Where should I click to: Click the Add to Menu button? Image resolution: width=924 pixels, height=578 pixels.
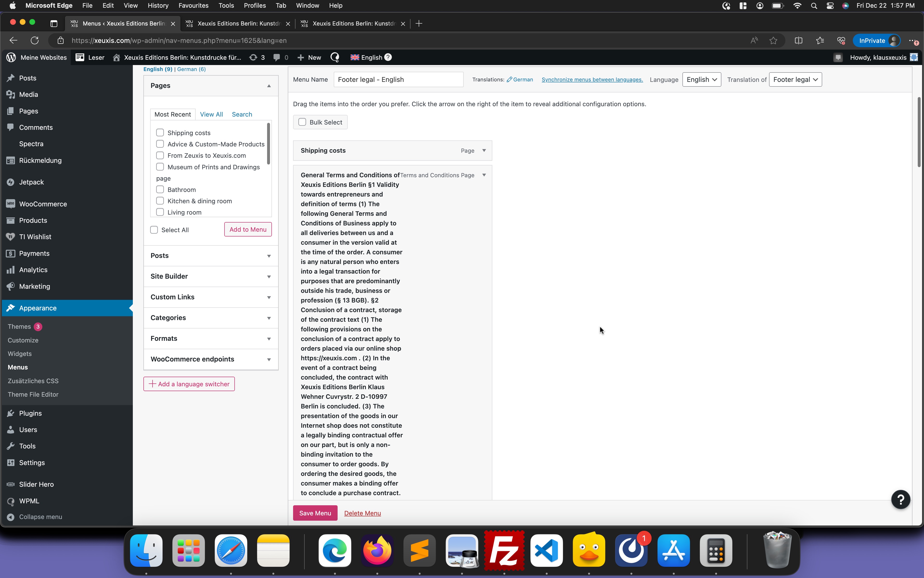[248, 229]
